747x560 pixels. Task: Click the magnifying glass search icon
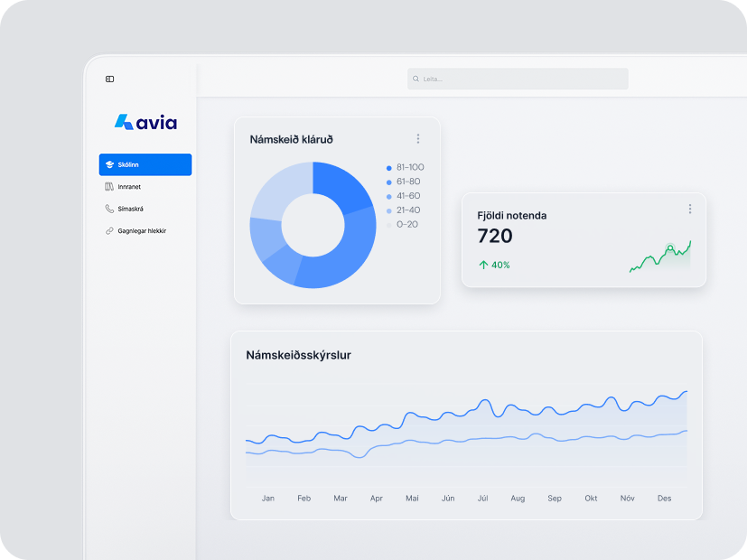416,79
